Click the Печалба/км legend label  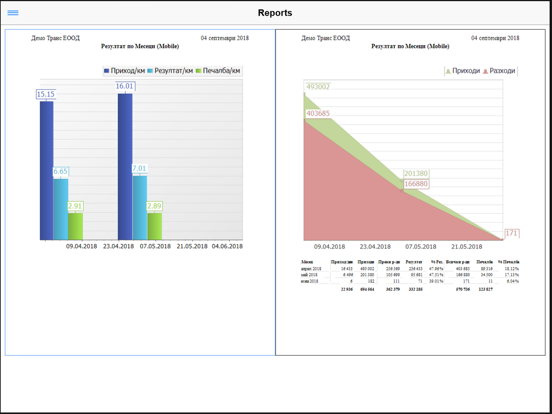click(221, 71)
